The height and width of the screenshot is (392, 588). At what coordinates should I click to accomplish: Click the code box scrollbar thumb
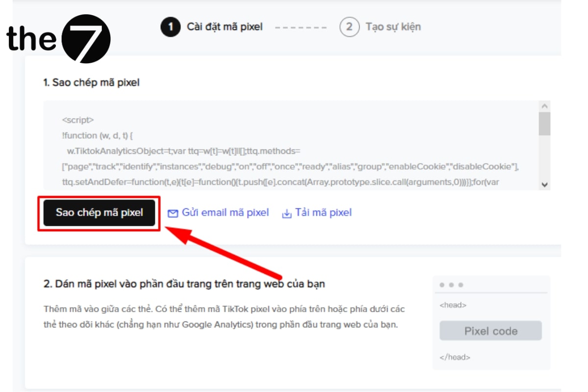544,123
